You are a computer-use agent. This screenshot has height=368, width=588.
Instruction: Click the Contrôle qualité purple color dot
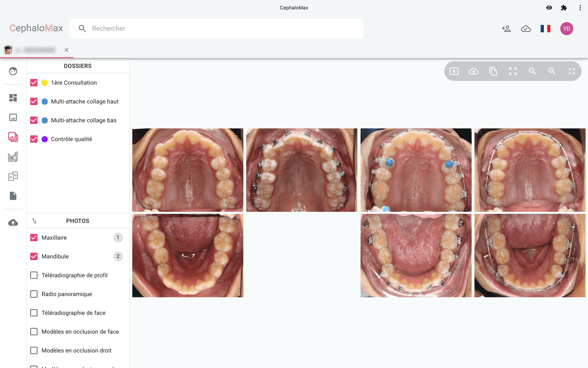click(45, 139)
